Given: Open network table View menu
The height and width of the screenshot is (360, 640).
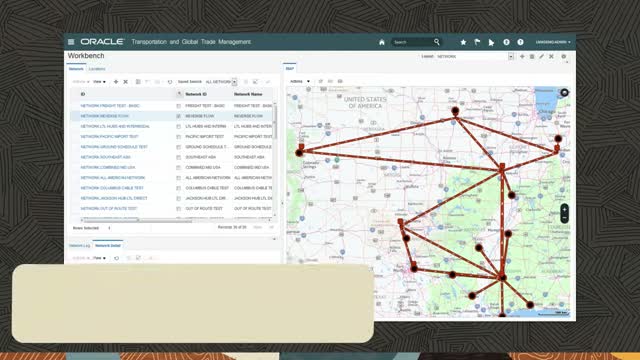Looking at the screenshot, I should (x=99, y=82).
